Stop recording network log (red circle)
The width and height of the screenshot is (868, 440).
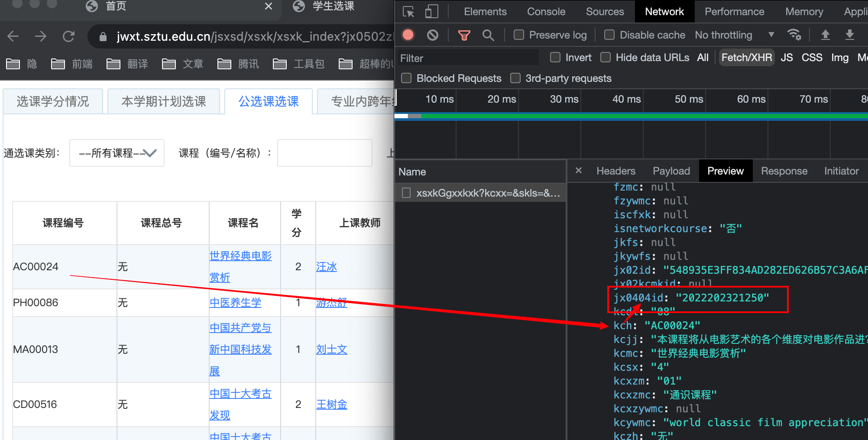pyautogui.click(x=408, y=35)
